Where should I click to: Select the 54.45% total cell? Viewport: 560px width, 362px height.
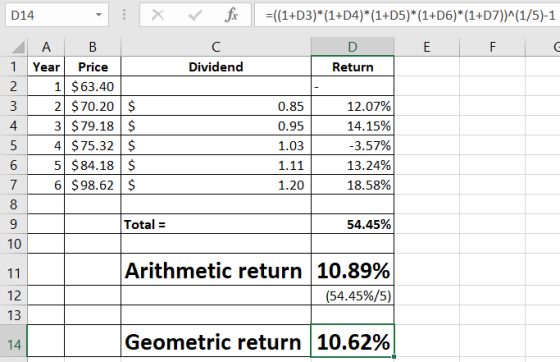[352, 224]
